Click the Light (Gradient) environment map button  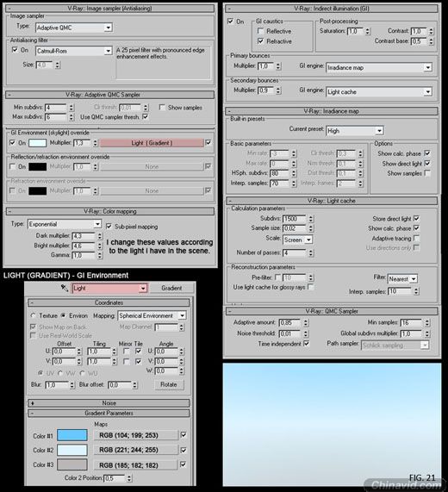click(152, 143)
